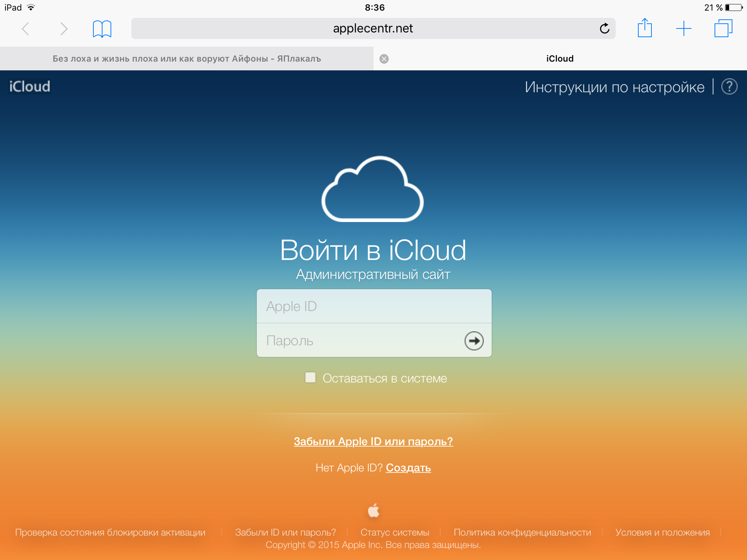
Task: Tap the Safari forward arrow
Action: (x=64, y=29)
